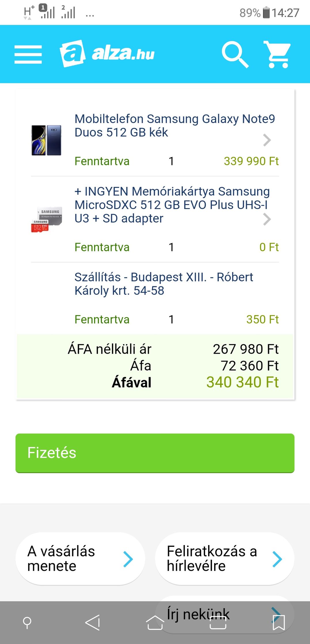Expand Galaxy Note9 item details chevron

(267, 140)
